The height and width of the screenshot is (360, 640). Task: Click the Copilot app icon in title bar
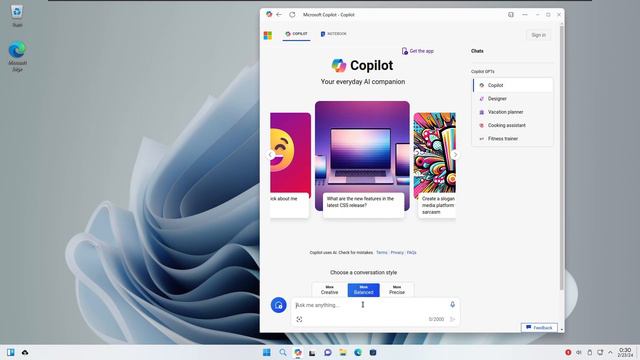point(269,14)
